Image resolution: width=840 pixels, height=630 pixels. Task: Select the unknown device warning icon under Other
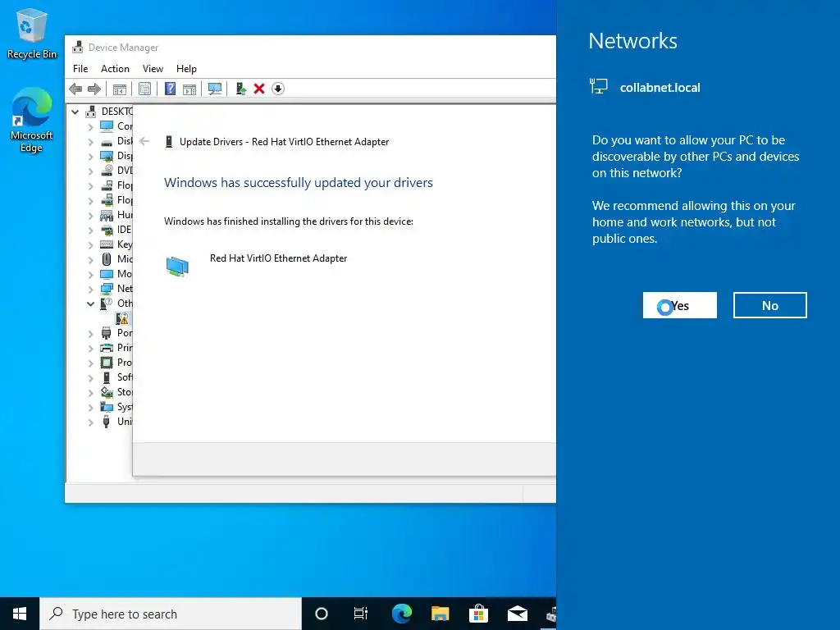(123, 318)
